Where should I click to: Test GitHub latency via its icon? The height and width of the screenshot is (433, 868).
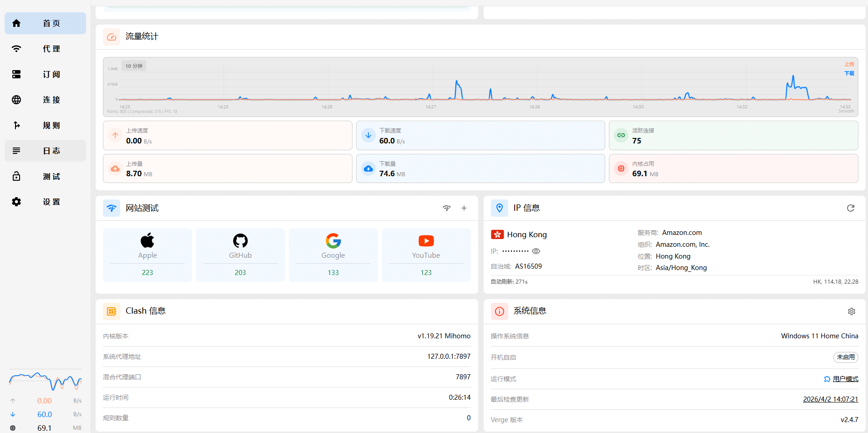(240, 240)
